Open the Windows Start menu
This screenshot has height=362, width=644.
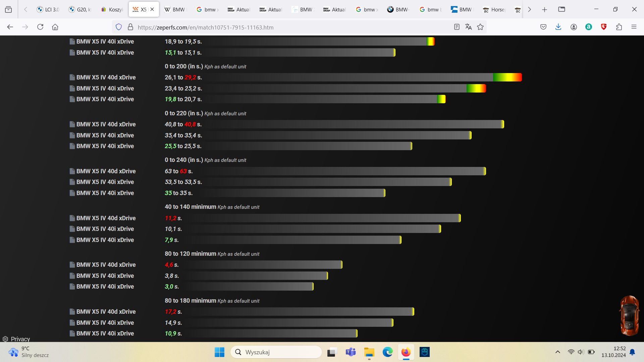219,352
